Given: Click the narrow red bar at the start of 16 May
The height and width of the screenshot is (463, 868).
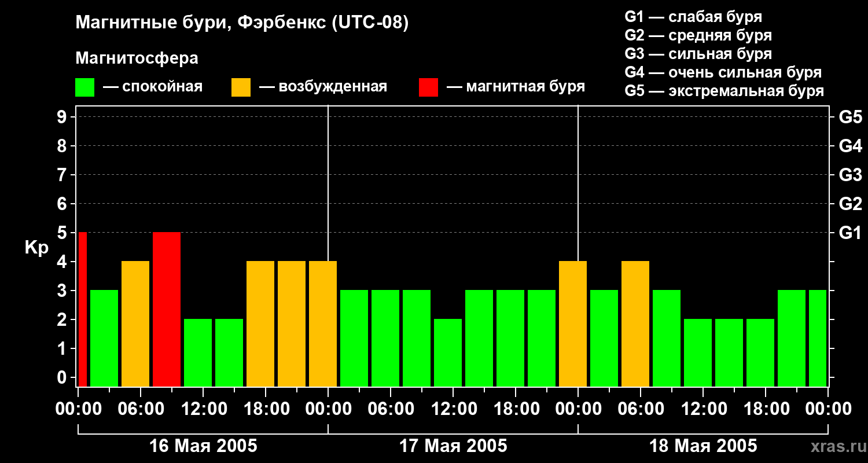Looking at the screenshot, I should [x=82, y=309].
